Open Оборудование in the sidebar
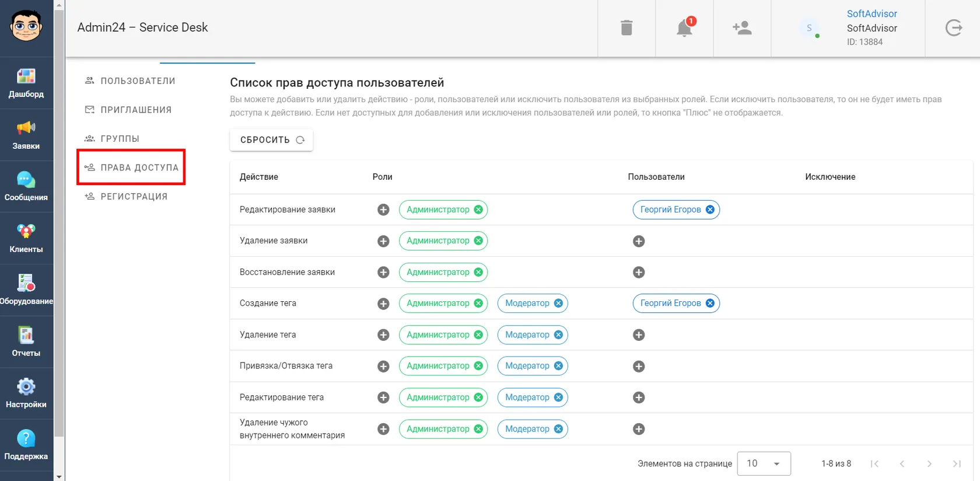980x481 pixels. (x=26, y=291)
